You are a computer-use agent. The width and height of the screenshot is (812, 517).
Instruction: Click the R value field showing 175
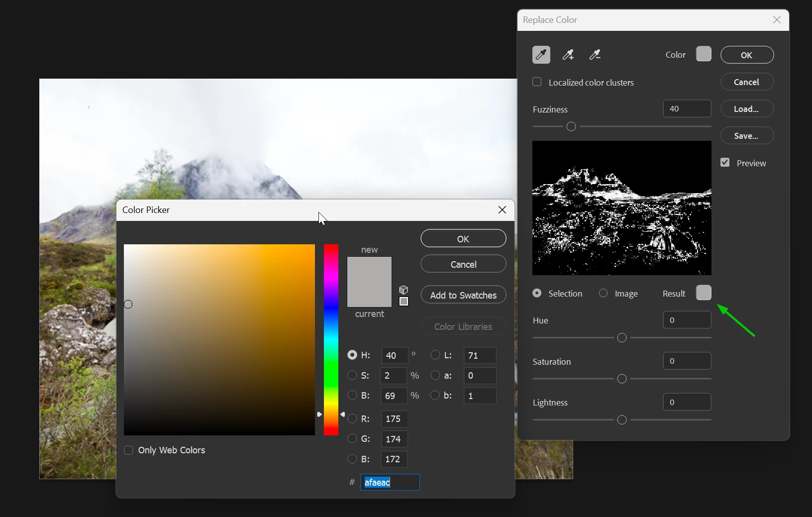coord(394,418)
